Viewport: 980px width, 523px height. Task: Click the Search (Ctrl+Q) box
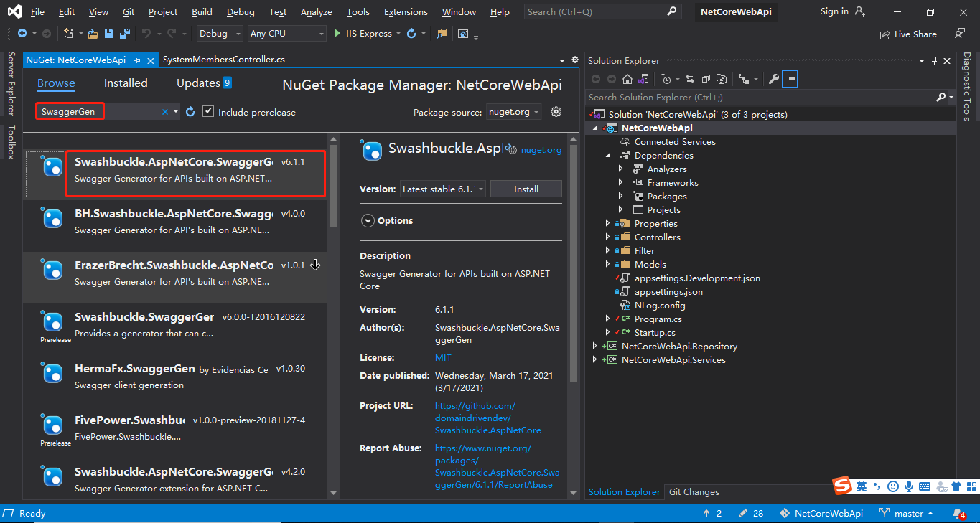(602, 12)
